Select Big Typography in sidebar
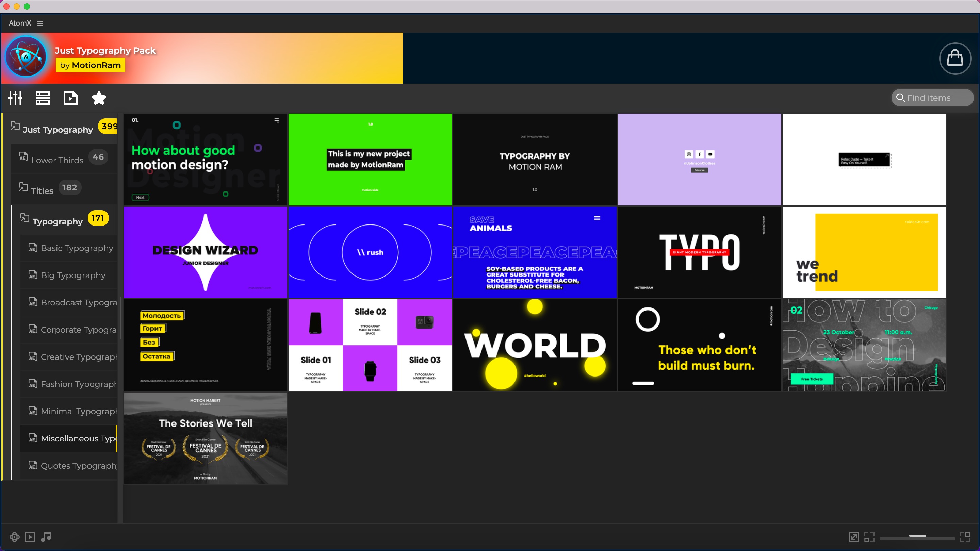The image size is (980, 551). tap(73, 275)
